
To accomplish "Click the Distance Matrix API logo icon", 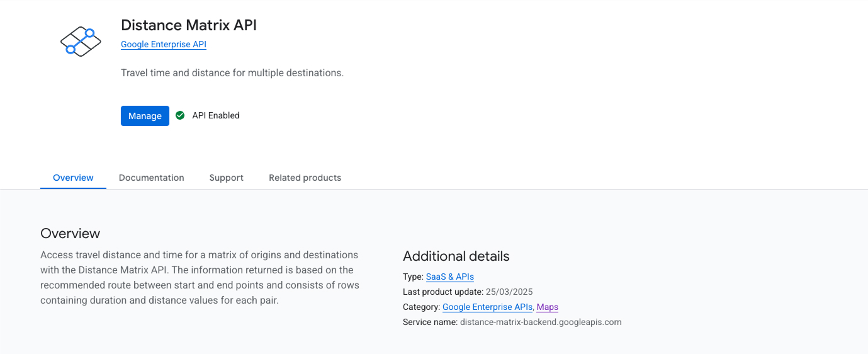I will coord(81,42).
